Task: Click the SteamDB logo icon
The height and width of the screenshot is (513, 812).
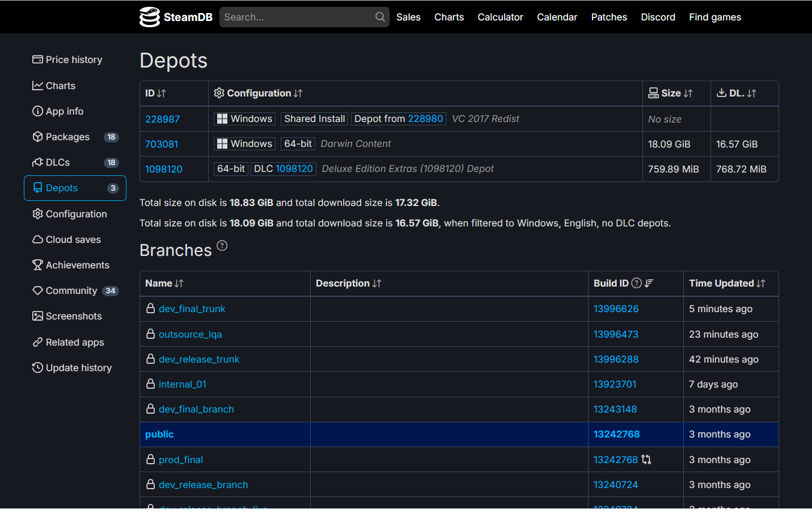Action: tap(150, 17)
